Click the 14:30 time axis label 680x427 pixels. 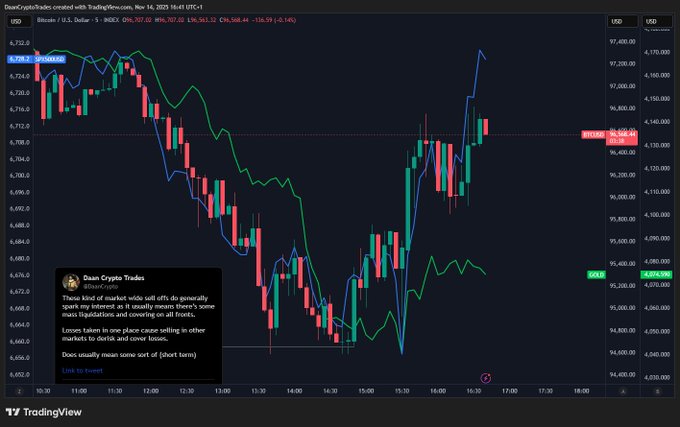pyautogui.click(x=330, y=391)
